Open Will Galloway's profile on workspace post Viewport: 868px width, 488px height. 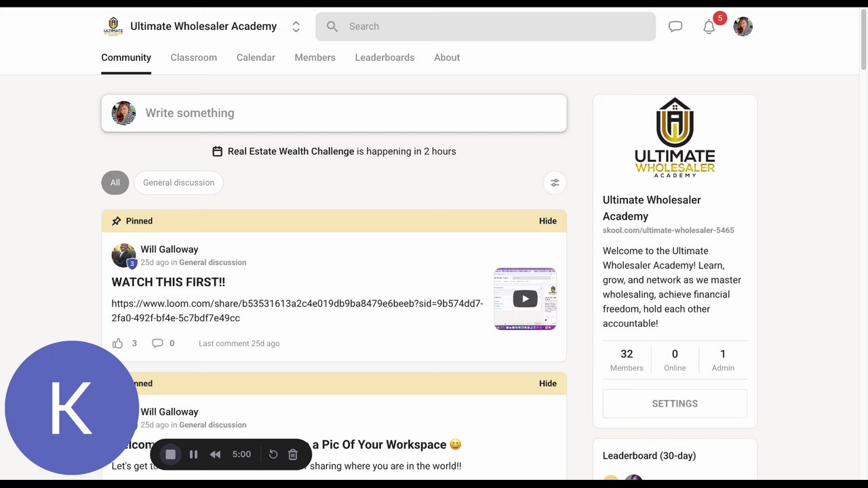pyautogui.click(x=170, y=412)
